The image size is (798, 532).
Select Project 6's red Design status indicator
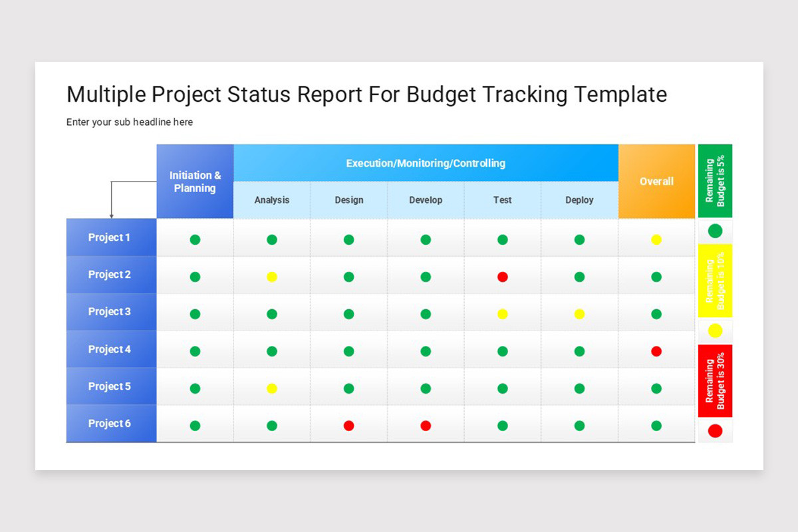(348, 424)
